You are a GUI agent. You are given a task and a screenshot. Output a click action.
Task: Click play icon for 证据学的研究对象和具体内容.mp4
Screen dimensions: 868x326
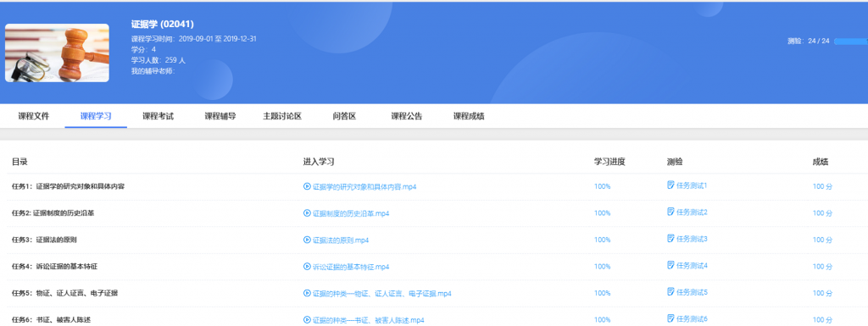[x=307, y=187]
